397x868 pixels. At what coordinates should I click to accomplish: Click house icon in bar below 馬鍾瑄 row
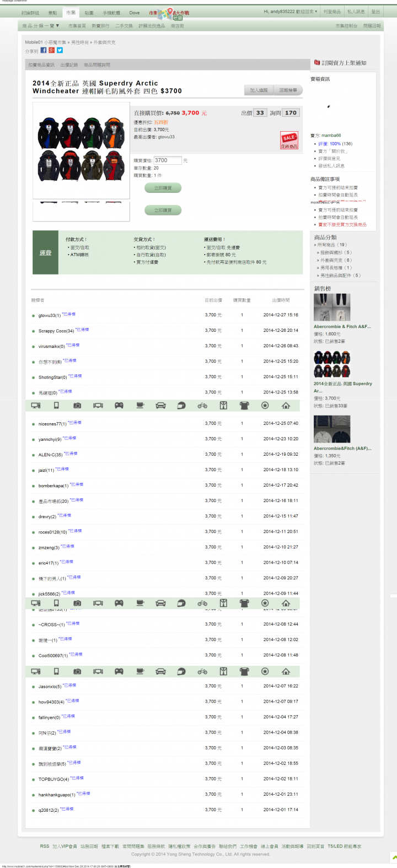coord(286,406)
